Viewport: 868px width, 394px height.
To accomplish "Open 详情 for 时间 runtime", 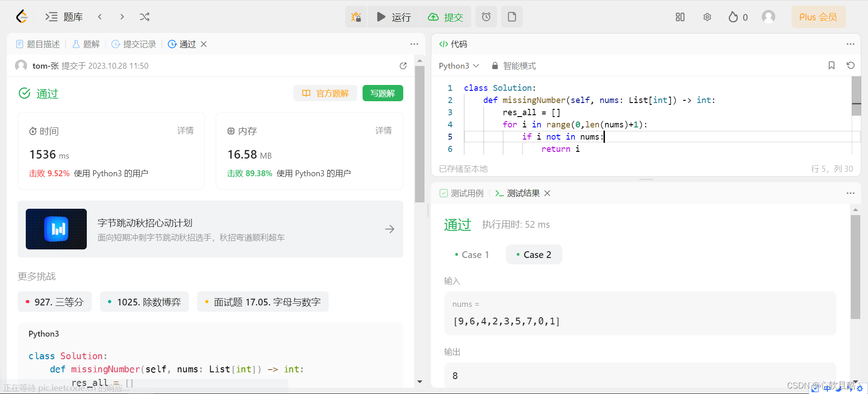I will pos(185,131).
